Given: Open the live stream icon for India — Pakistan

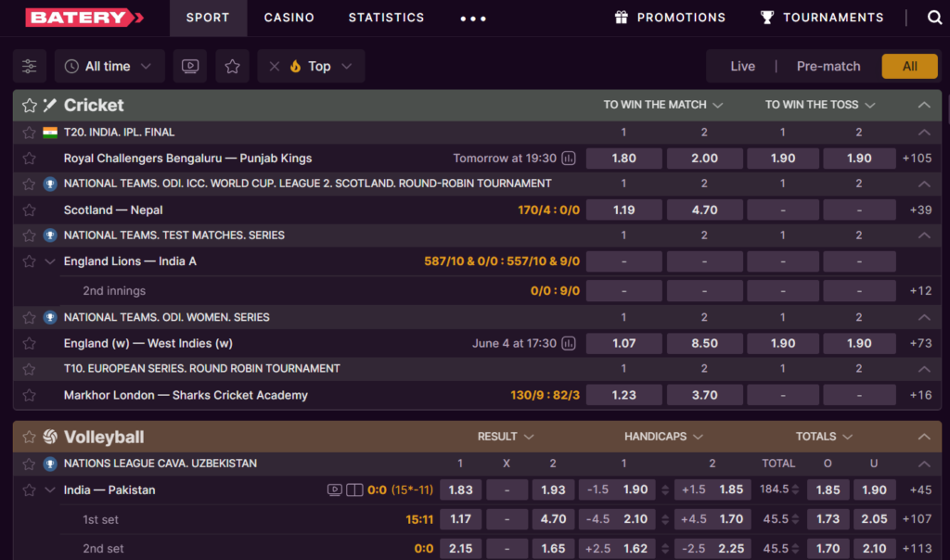Looking at the screenshot, I should 334,490.
